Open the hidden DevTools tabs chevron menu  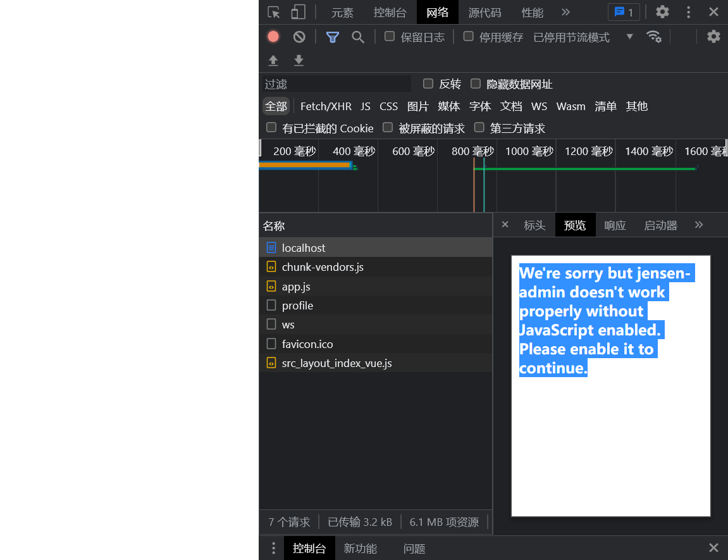pyautogui.click(x=565, y=12)
